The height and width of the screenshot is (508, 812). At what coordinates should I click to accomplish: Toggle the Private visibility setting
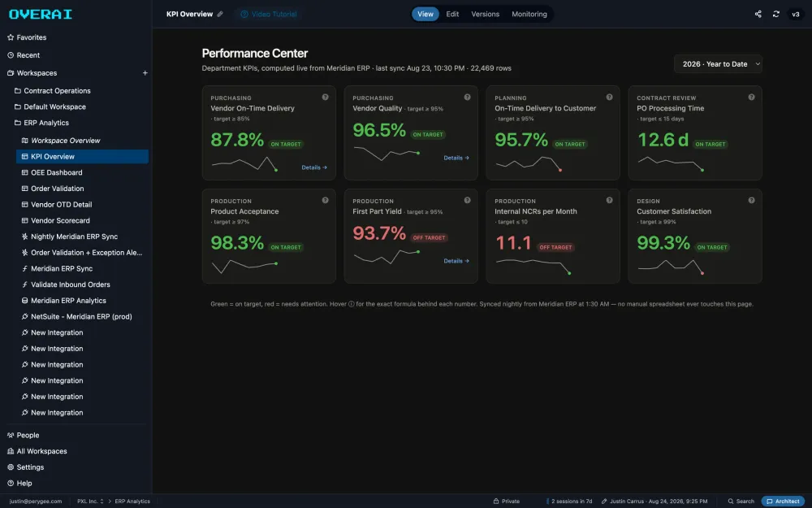[507, 501]
